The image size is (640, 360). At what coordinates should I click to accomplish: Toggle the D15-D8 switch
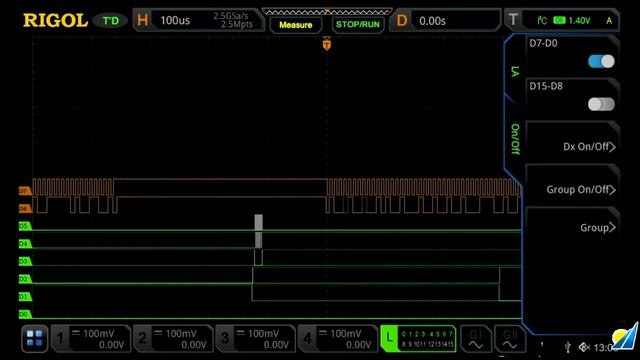click(x=601, y=104)
